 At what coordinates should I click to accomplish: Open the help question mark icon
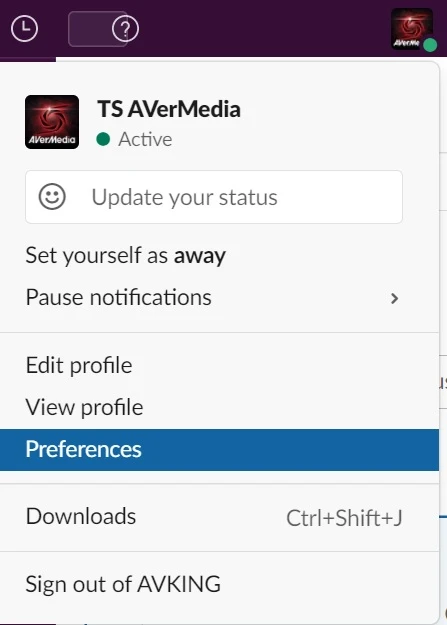click(x=126, y=29)
